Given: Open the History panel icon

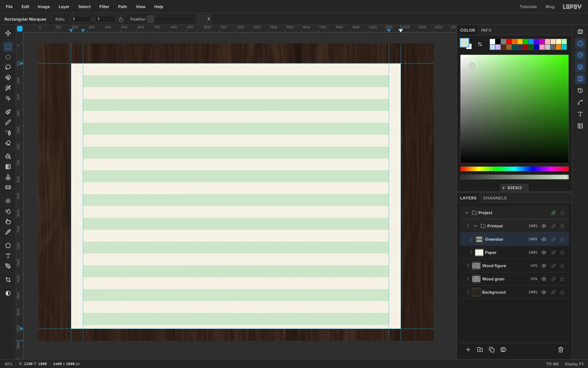Looking at the screenshot, I should [580, 91].
